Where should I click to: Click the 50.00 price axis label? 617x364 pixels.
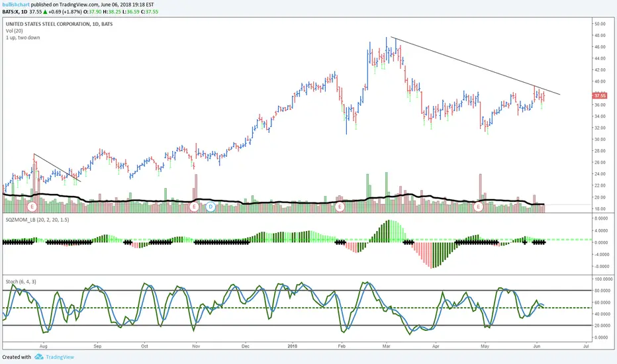600,24
